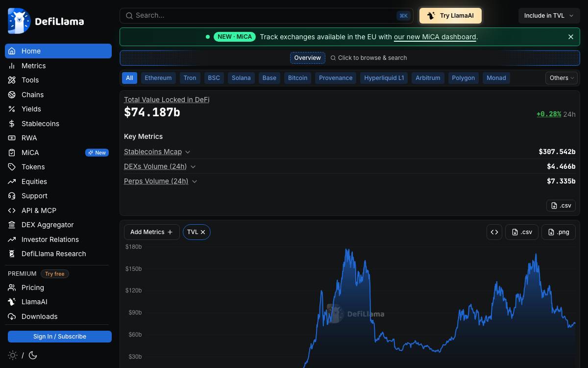
Task: Click the Pricing users icon
Action: point(12,288)
